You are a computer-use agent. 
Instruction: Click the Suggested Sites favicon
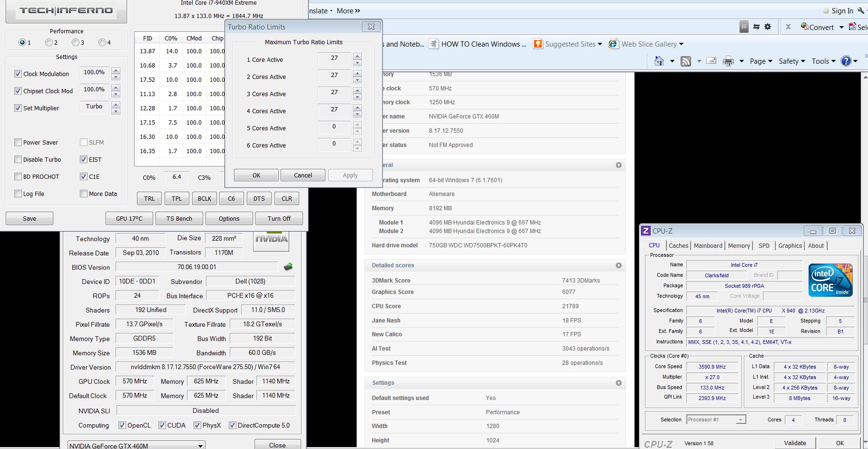click(x=538, y=44)
